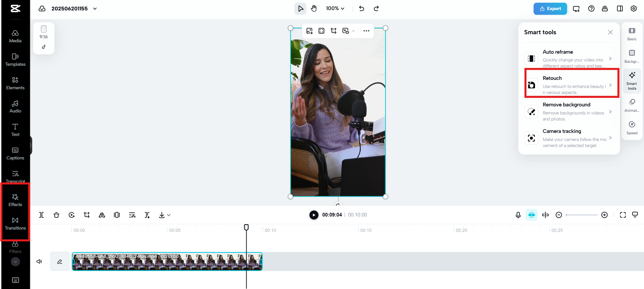Screen dimensions: 644x289
Task: Expand the Retouch smart tool
Action: coord(569,85)
